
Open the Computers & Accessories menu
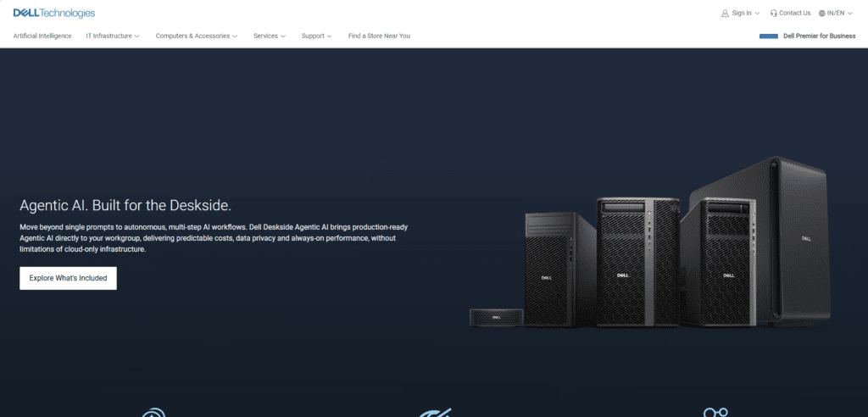(192, 36)
